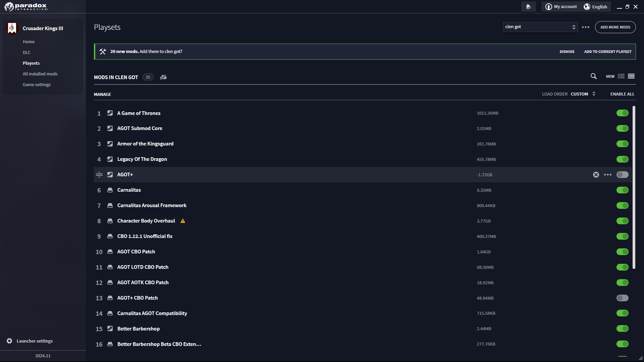Select the Better Barbershop Beta CBO Exten... row
The image size is (644, 362).
pos(363,344)
